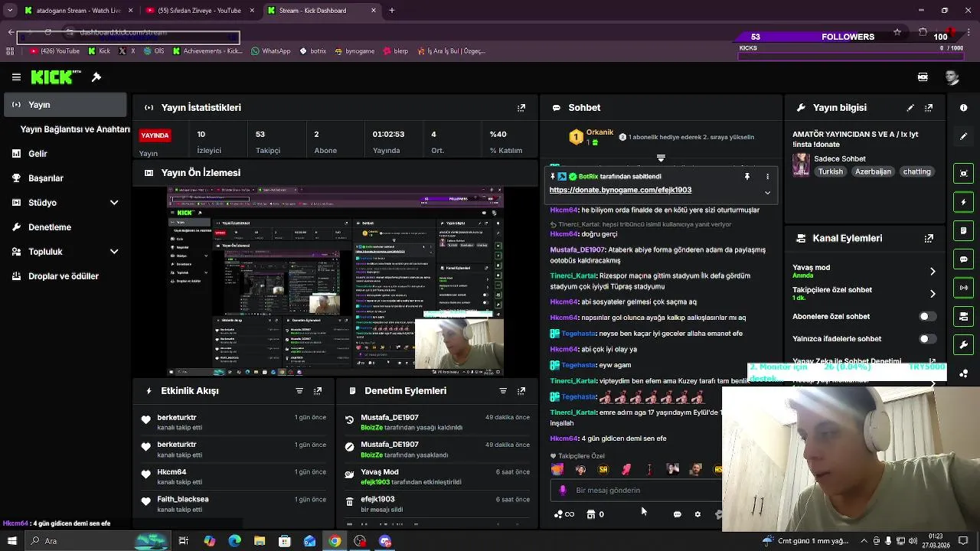The width and height of the screenshot is (980, 551).
Task: Collapse the gift leaderboard arrow under Orkanik
Action: pos(661,158)
